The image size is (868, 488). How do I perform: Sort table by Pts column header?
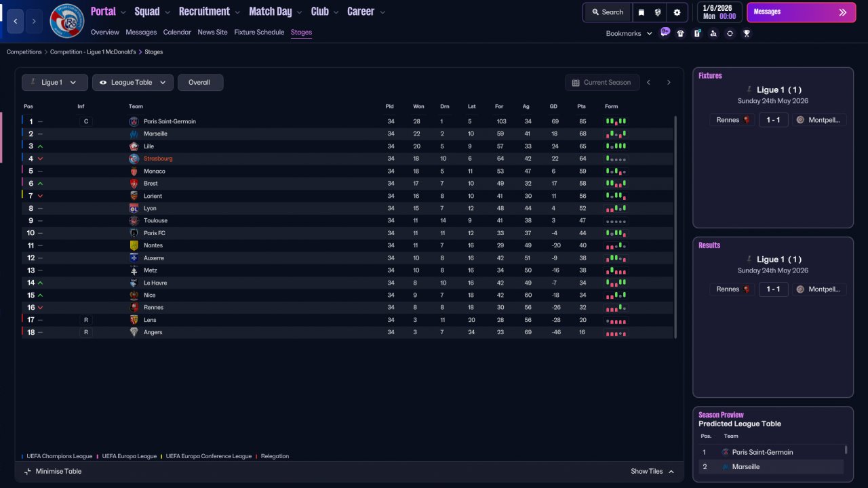point(581,106)
